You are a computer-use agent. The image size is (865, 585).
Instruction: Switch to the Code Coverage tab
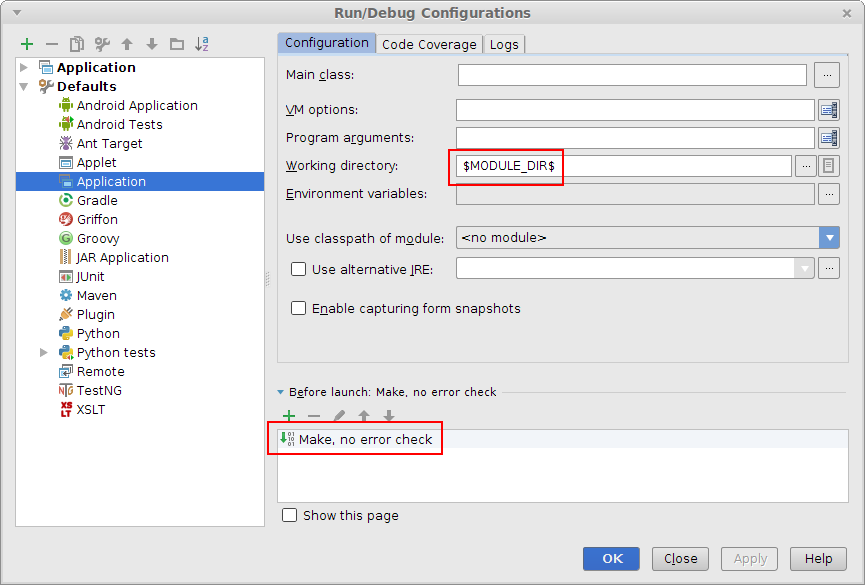pyautogui.click(x=430, y=44)
